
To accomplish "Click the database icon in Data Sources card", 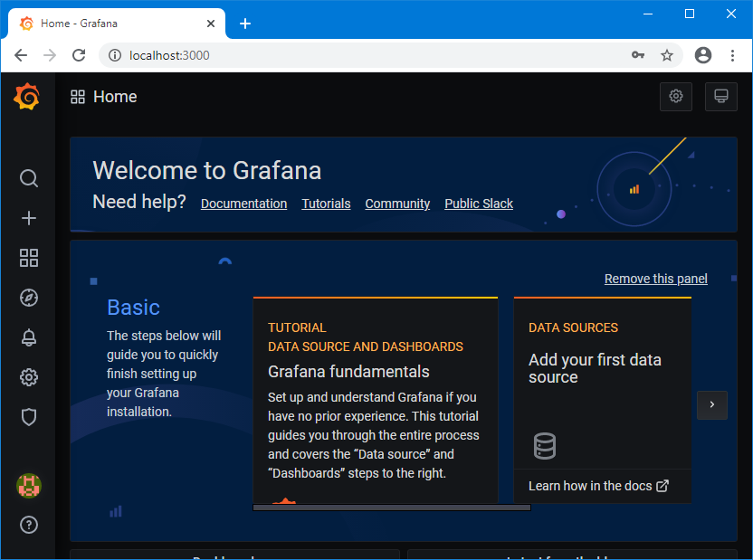I will (545, 446).
